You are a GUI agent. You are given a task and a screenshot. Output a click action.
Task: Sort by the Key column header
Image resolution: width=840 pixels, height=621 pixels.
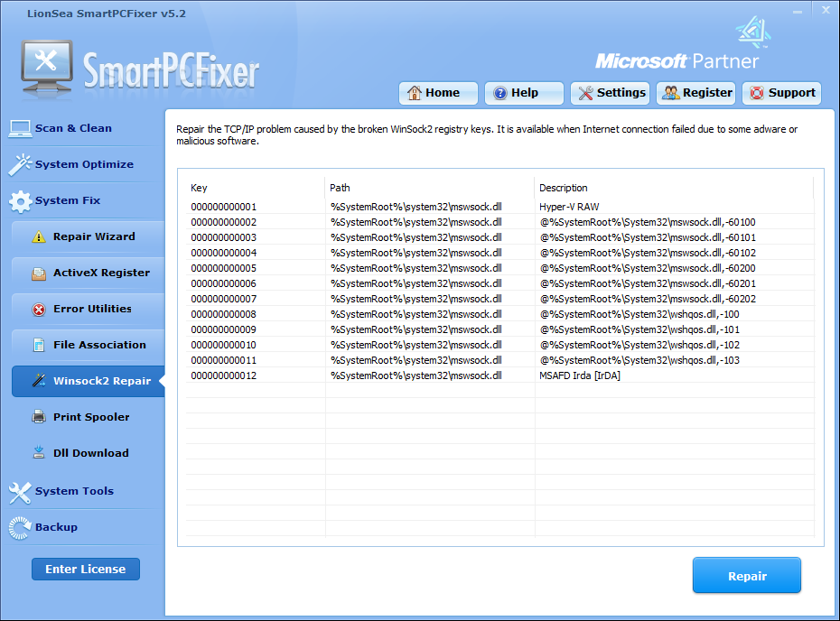pyautogui.click(x=255, y=188)
